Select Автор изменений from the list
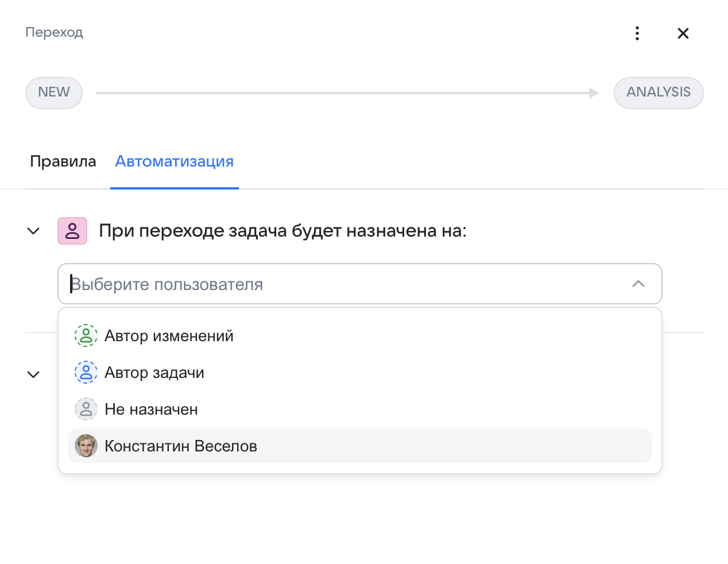This screenshot has height=564, width=728. 169,335
